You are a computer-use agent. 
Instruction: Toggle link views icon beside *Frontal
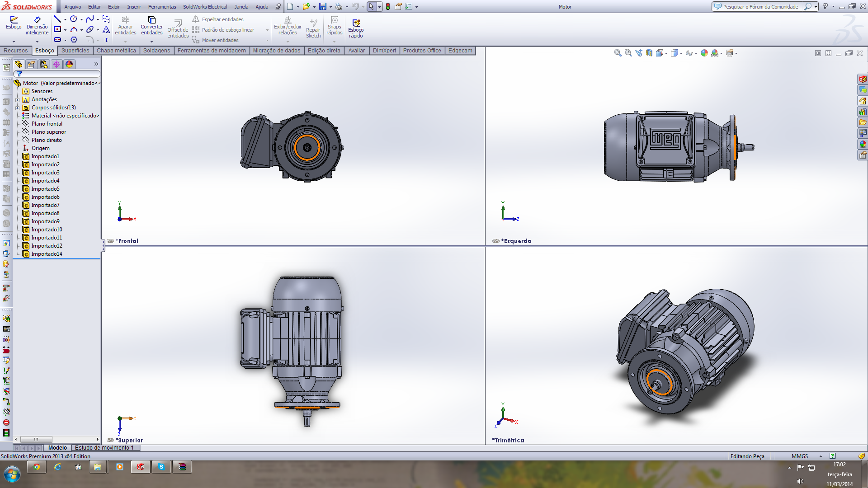tap(110, 241)
